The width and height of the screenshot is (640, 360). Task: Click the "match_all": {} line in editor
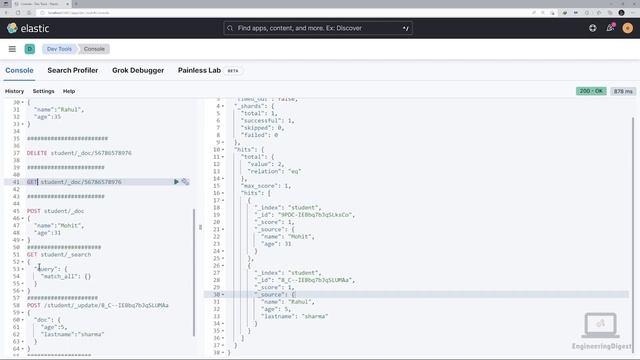tap(66, 276)
